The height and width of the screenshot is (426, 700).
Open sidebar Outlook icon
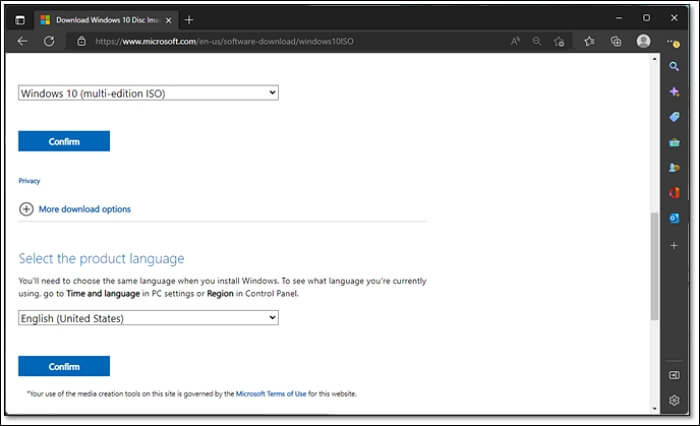pyautogui.click(x=674, y=218)
